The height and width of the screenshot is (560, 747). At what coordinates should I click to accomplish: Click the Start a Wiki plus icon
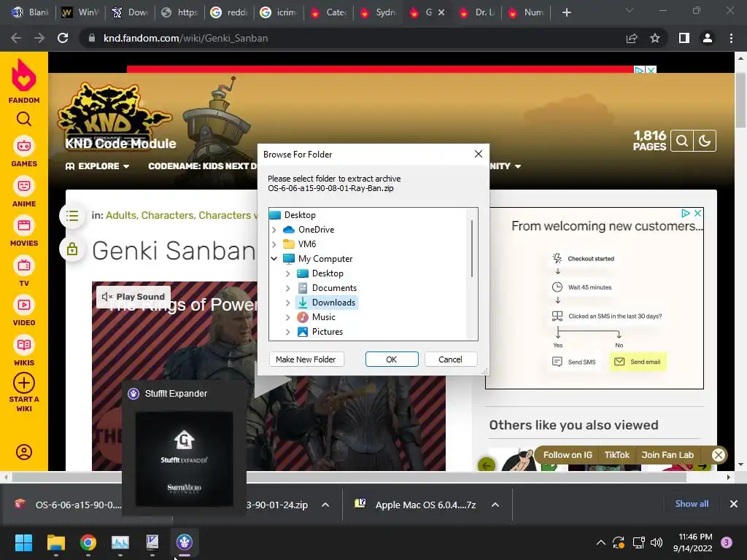pos(24,383)
